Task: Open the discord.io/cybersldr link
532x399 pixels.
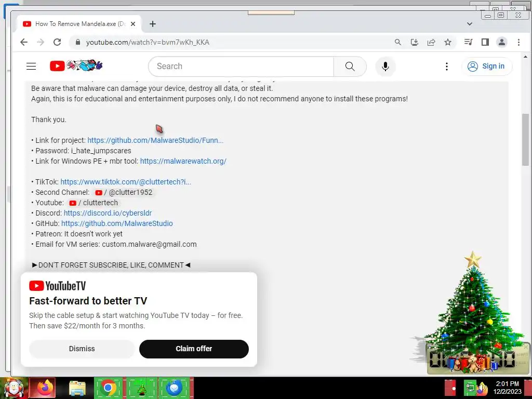Action: pyautogui.click(x=108, y=212)
